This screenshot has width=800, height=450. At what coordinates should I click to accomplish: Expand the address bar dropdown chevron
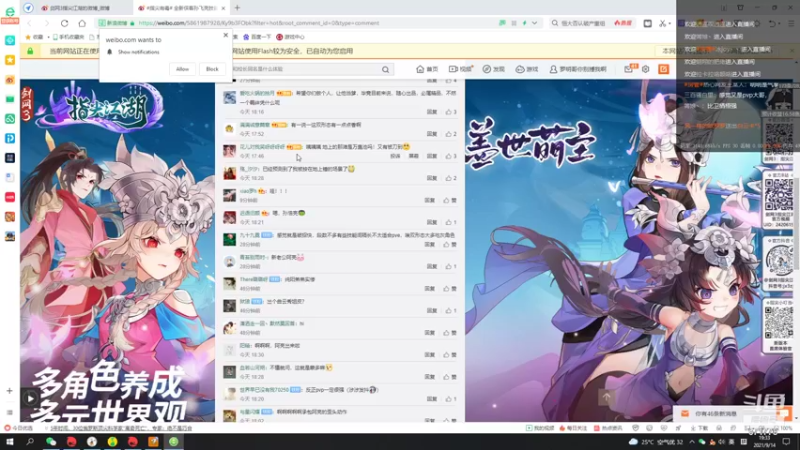[534, 23]
